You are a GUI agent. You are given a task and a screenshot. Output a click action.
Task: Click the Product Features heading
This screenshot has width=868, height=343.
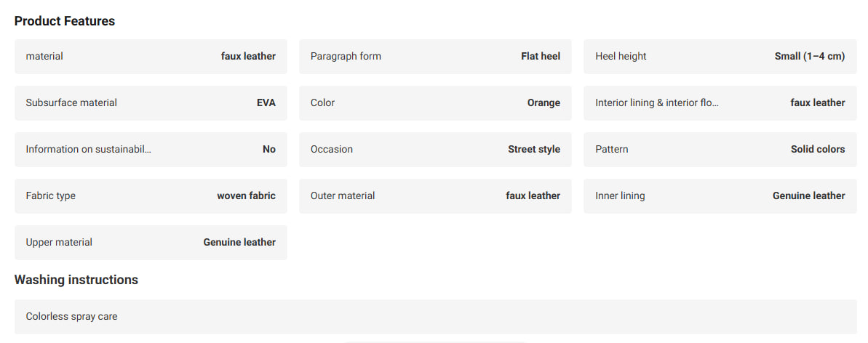click(x=65, y=21)
